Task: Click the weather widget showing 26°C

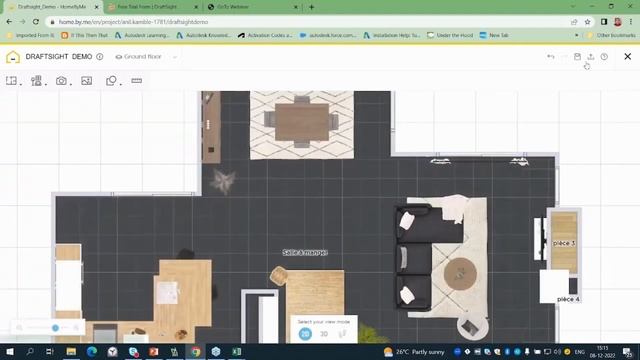Action: pyautogui.click(x=414, y=351)
